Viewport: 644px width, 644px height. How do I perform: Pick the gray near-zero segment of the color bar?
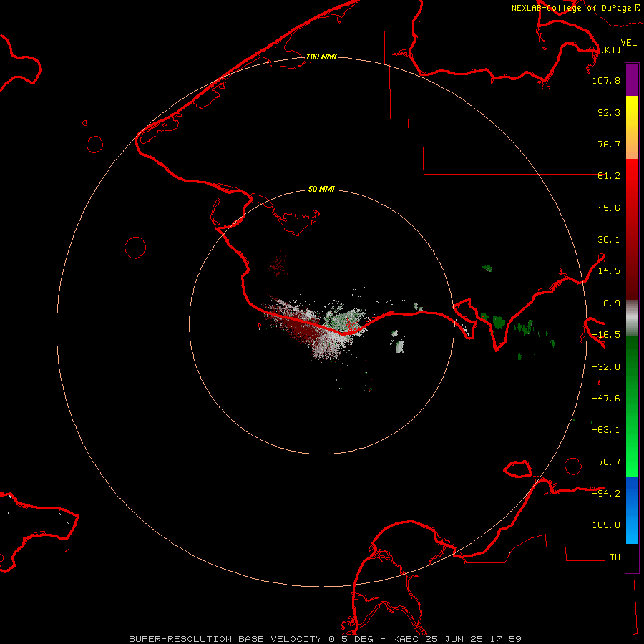tap(632, 317)
